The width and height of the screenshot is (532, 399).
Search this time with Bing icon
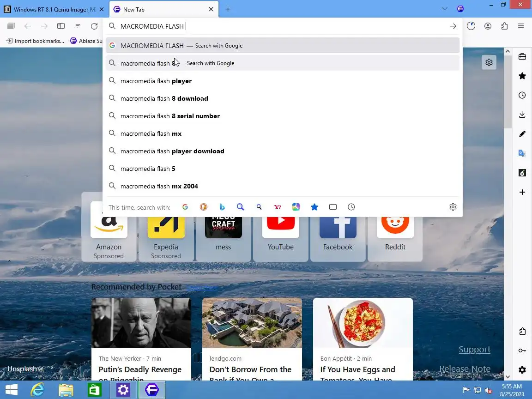222,207
